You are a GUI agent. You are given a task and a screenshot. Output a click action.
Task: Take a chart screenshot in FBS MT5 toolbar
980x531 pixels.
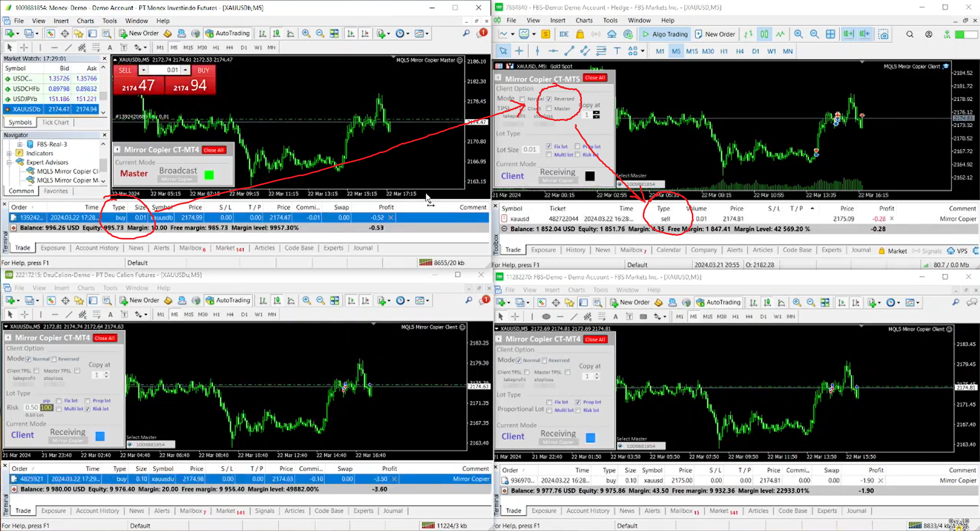coord(883,34)
